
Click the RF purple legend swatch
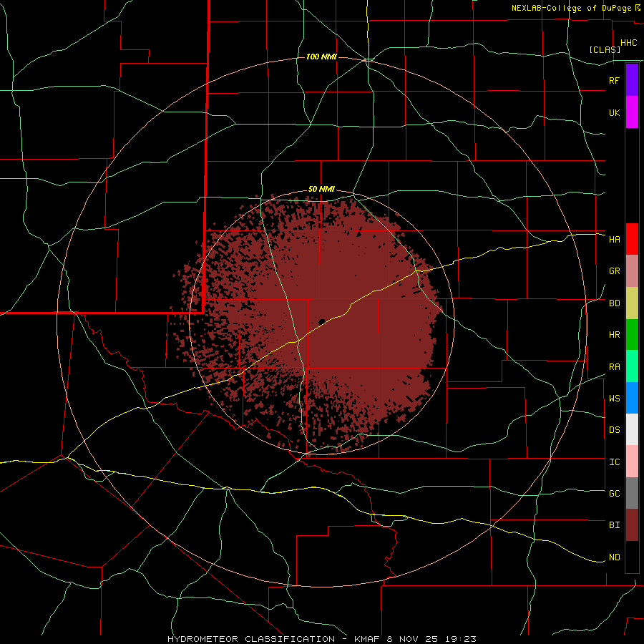[632, 80]
